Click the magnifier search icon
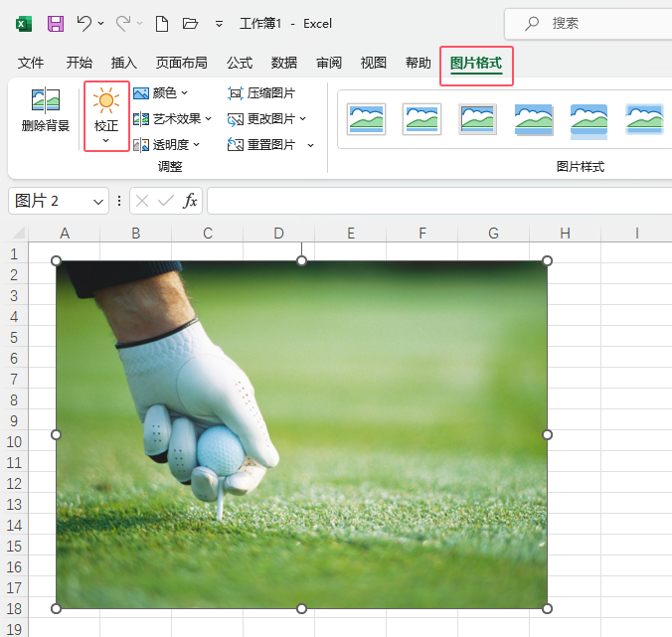Screen dimensions: 672x637 (532, 24)
